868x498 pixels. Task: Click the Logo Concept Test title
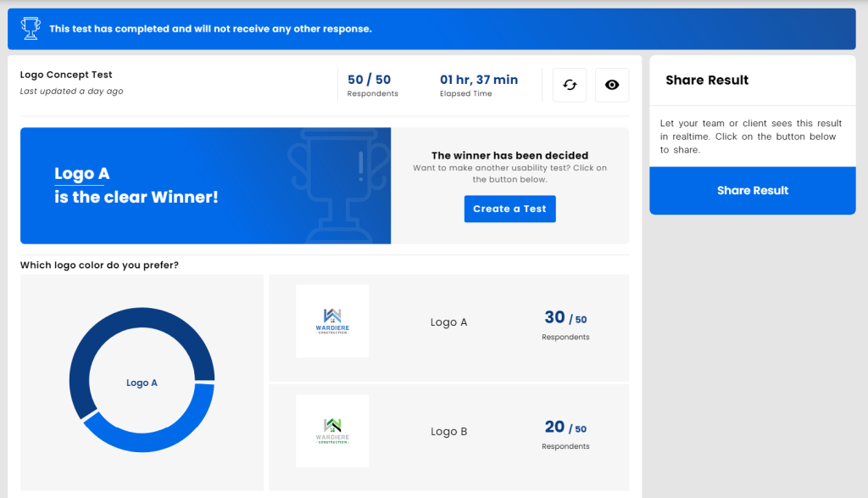66,75
